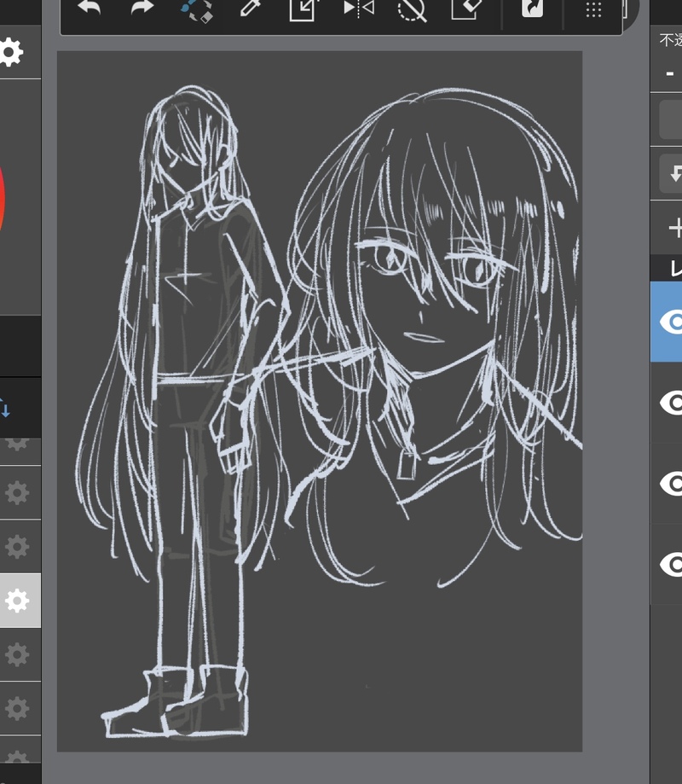Hide the third layer in list
The image size is (682, 784).
click(x=672, y=484)
